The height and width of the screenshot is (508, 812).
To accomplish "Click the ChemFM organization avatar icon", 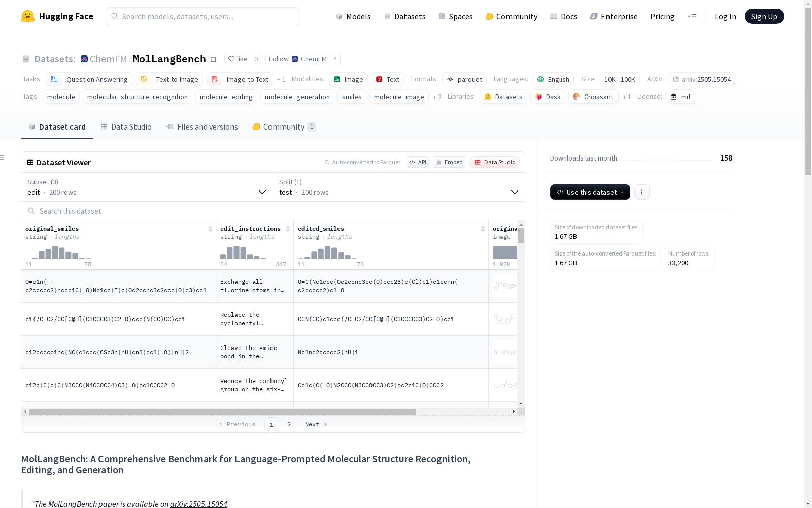I will [84, 59].
